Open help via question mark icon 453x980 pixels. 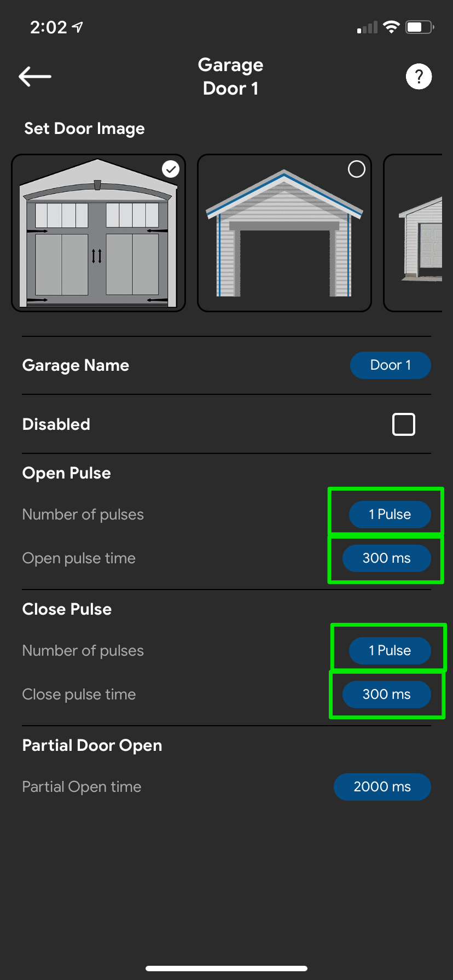(x=419, y=77)
